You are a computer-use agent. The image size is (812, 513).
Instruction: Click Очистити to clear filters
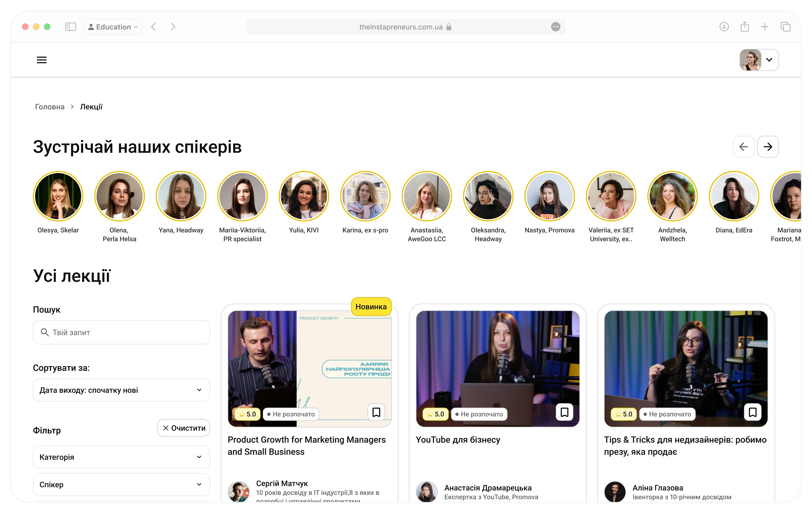click(x=183, y=428)
